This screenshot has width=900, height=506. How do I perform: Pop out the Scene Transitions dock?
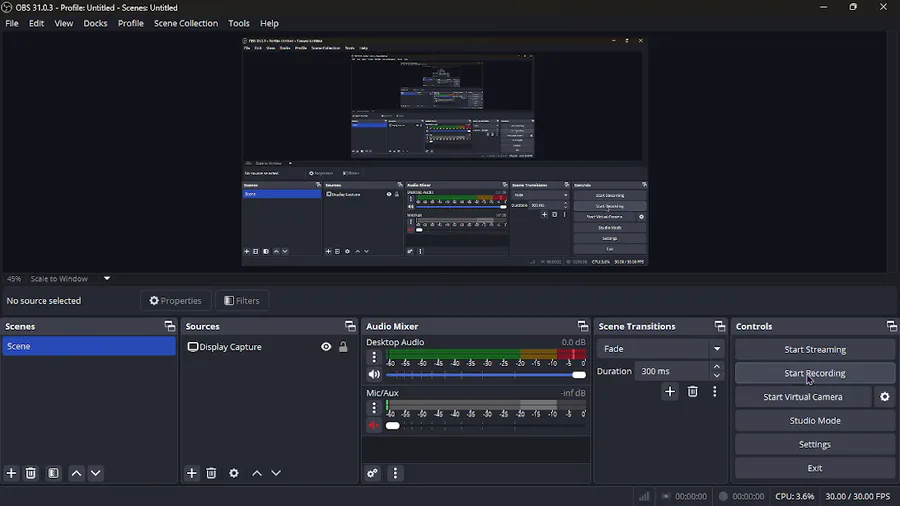720,326
